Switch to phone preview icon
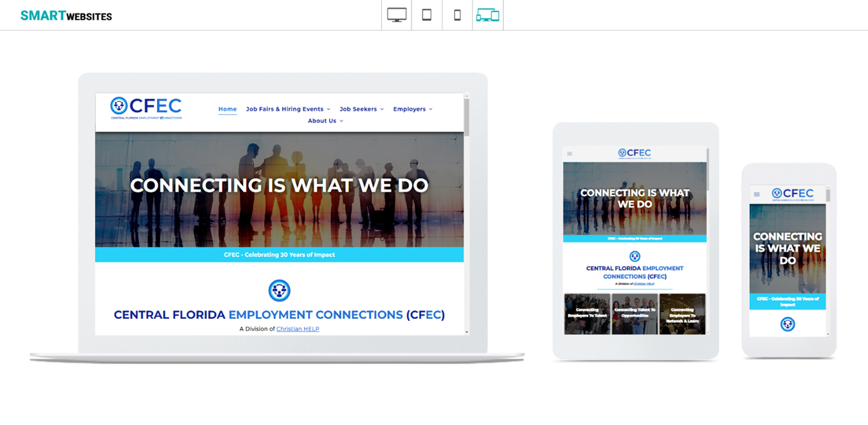Viewport: 868px width, 425px height. pyautogui.click(x=457, y=15)
